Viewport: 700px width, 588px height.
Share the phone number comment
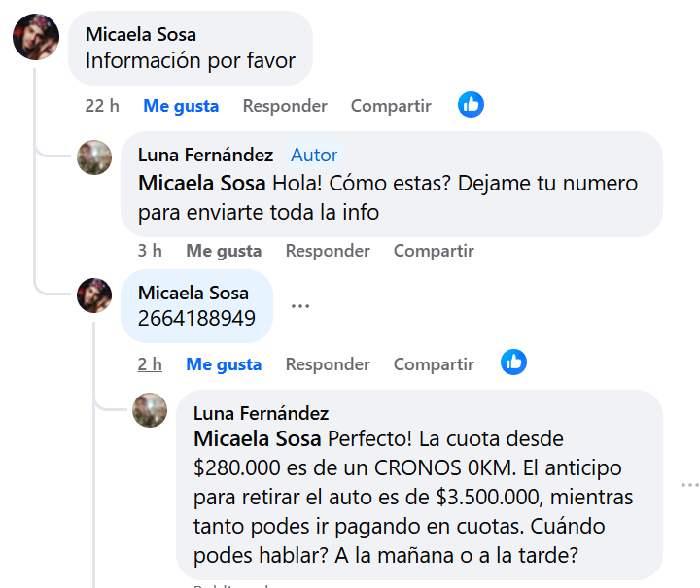coord(434,364)
